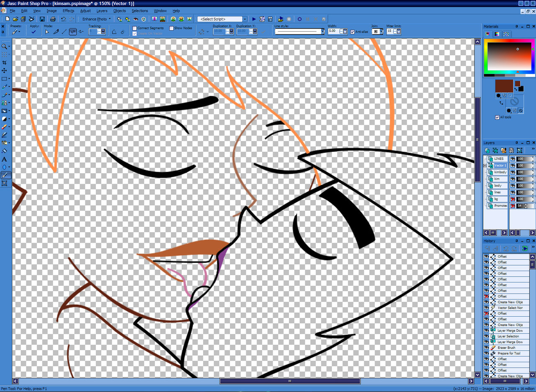This screenshot has height=392, width=536.
Task: Expand the Vector 1 layer tree
Action: [x=485, y=166]
